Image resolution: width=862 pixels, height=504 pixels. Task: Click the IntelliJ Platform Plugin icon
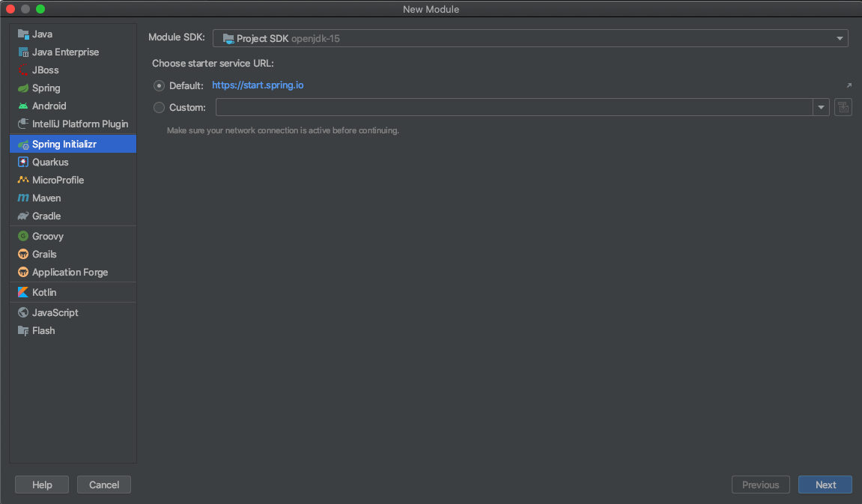(23, 124)
